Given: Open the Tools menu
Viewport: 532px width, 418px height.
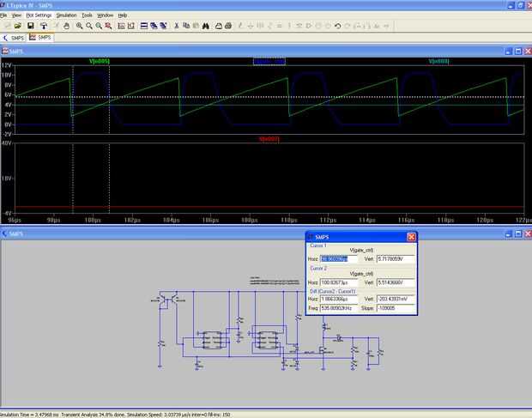Looking at the screenshot, I should coord(87,15).
